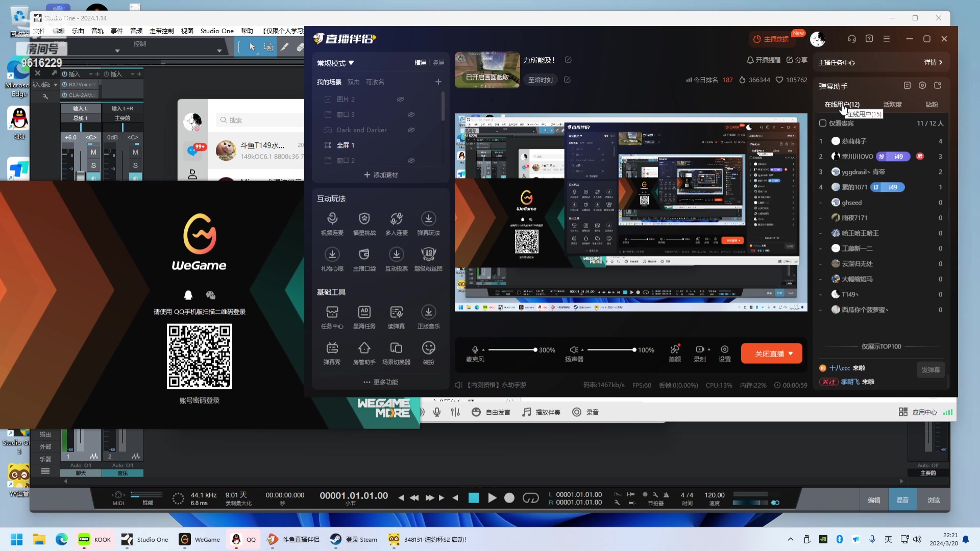The image size is (980, 551).
Task: Open 弹幕玩法 interactive icon
Action: (429, 223)
